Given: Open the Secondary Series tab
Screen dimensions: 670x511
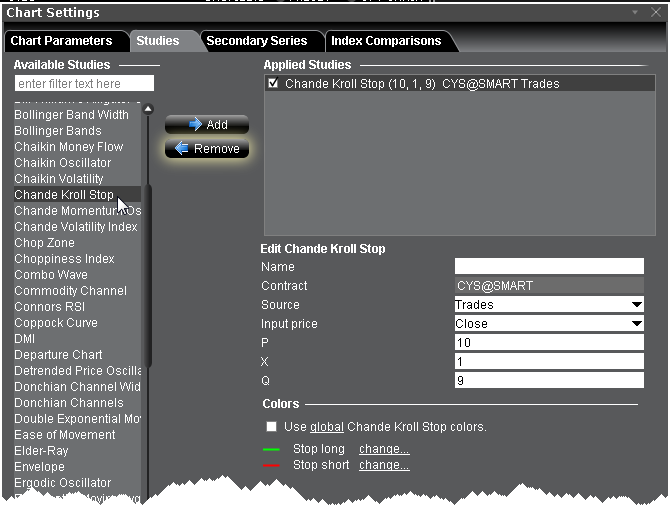Looking at the screenshot, I should point(255,41).
